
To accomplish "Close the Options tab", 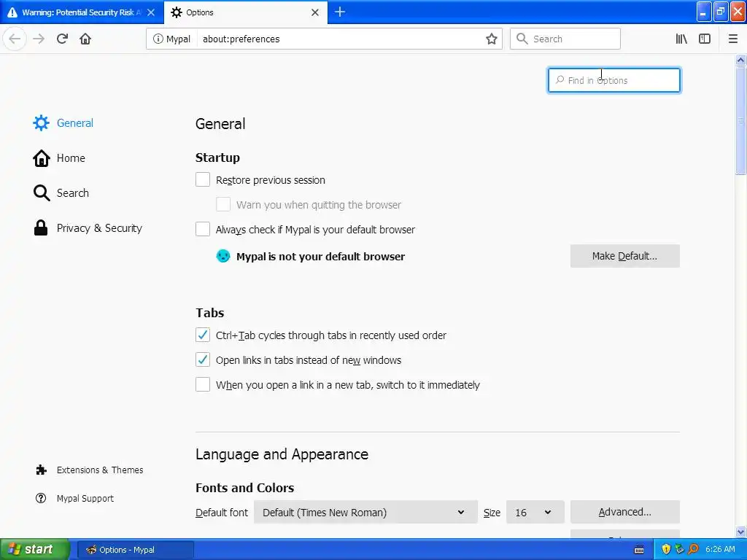I will click(315, 12).
